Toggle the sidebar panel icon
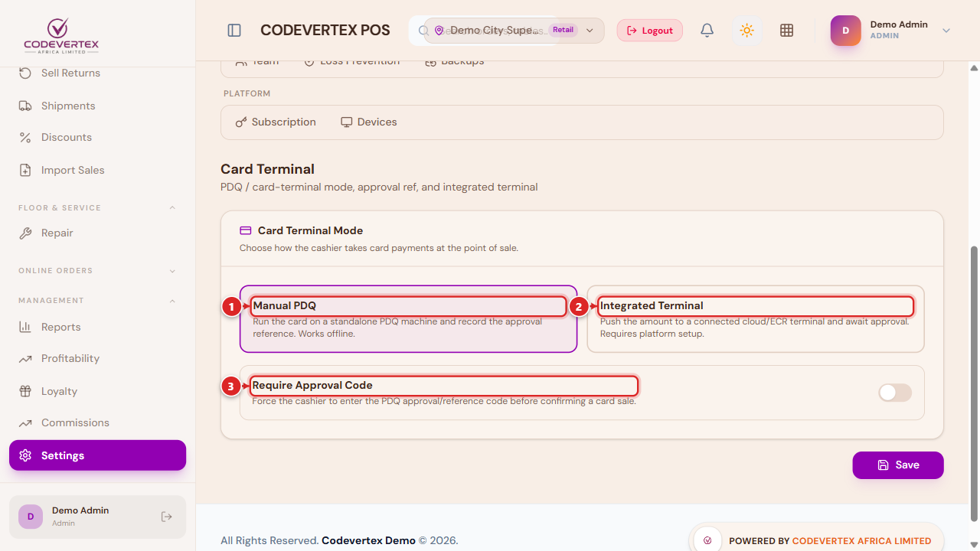Viewport: 980px width, 551px height. (234, 31)
